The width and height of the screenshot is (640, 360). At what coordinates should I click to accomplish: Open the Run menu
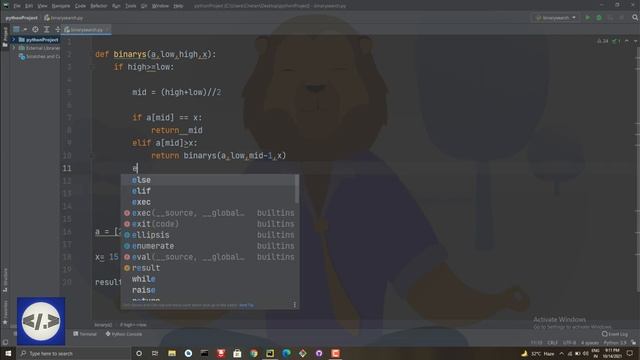116,6
